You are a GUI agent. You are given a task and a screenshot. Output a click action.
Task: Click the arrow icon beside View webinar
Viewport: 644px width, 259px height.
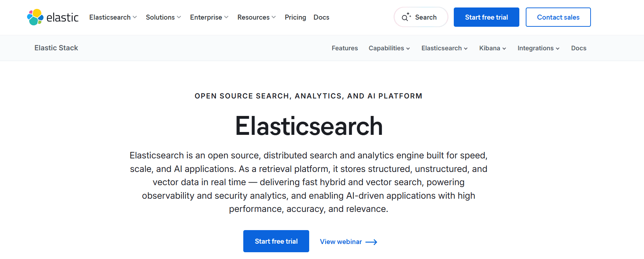(x=371, y=242)
